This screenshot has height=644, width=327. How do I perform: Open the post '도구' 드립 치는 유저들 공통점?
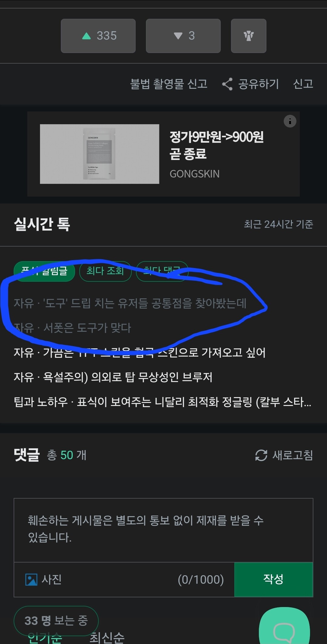click(x=130, y=303)
